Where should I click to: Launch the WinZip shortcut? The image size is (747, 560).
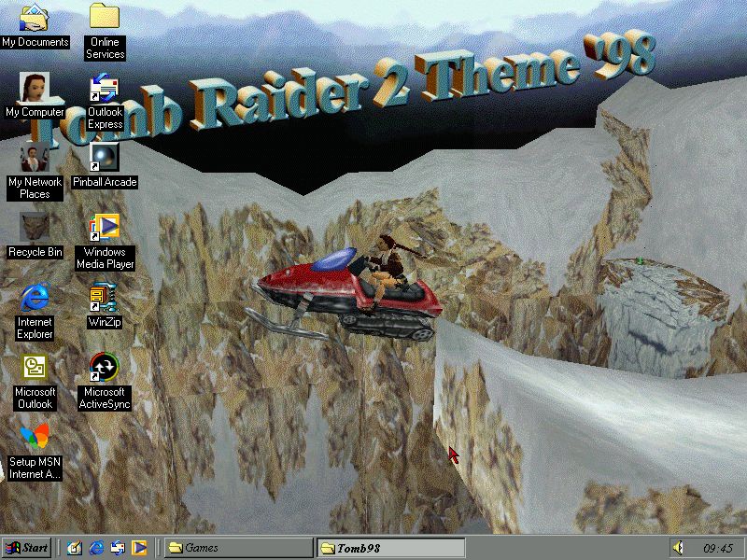point(105,299)
